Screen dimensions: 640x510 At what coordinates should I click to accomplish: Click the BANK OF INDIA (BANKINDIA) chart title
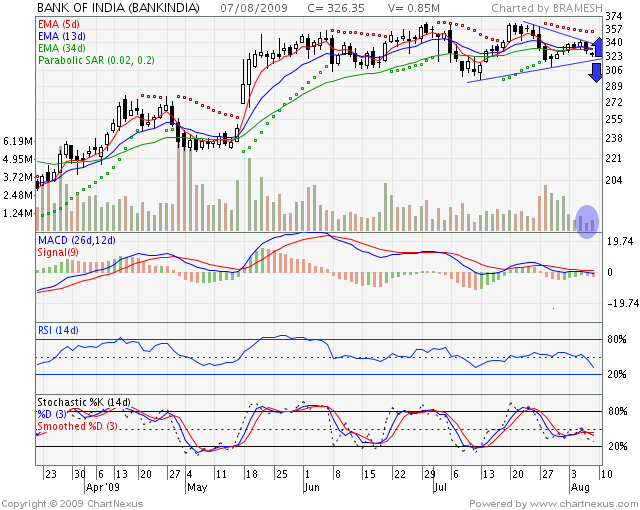click(118, 8)
